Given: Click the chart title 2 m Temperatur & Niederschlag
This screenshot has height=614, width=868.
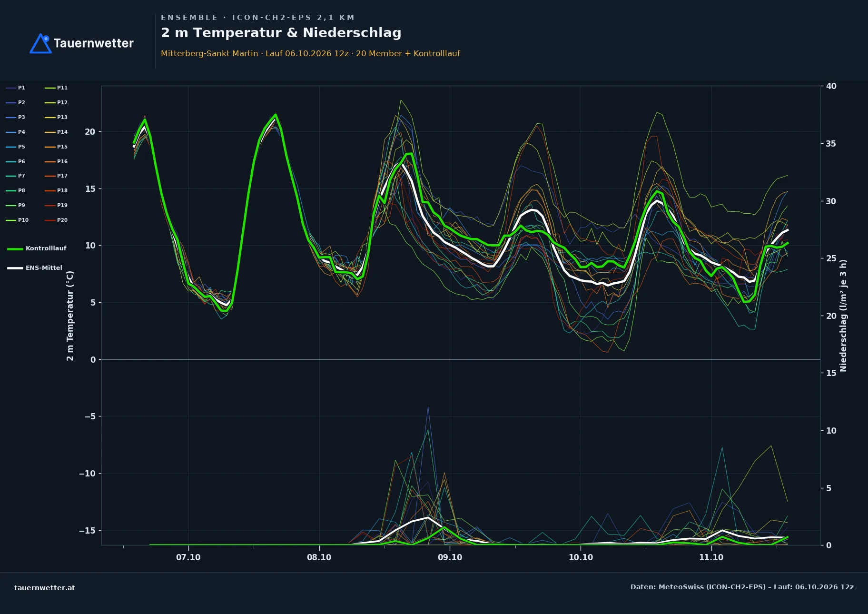Looking at the screenshot, I should [281, 33].
